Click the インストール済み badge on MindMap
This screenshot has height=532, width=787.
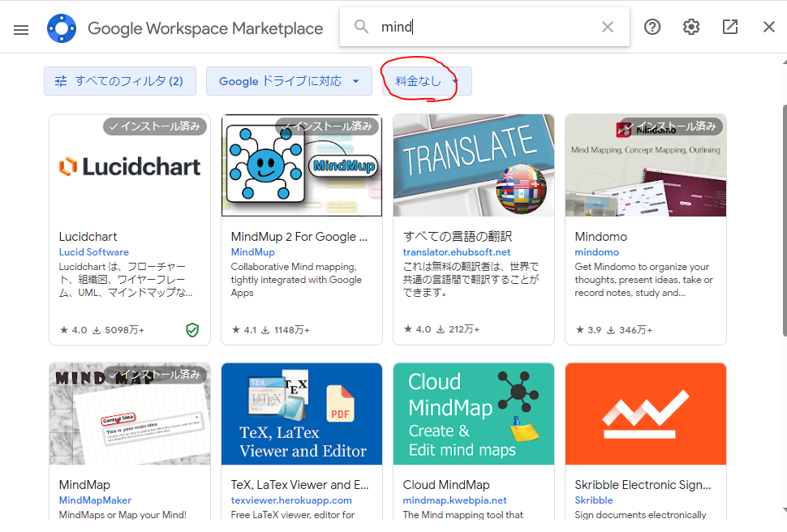click(155, 375)
